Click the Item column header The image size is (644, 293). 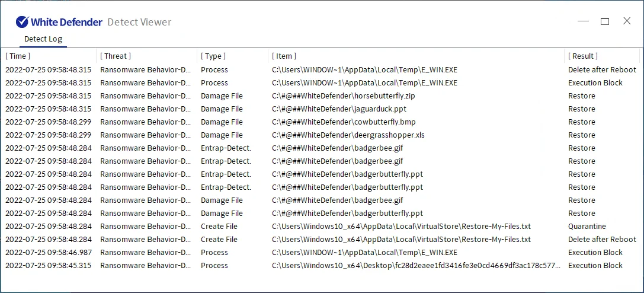point(284,56)
